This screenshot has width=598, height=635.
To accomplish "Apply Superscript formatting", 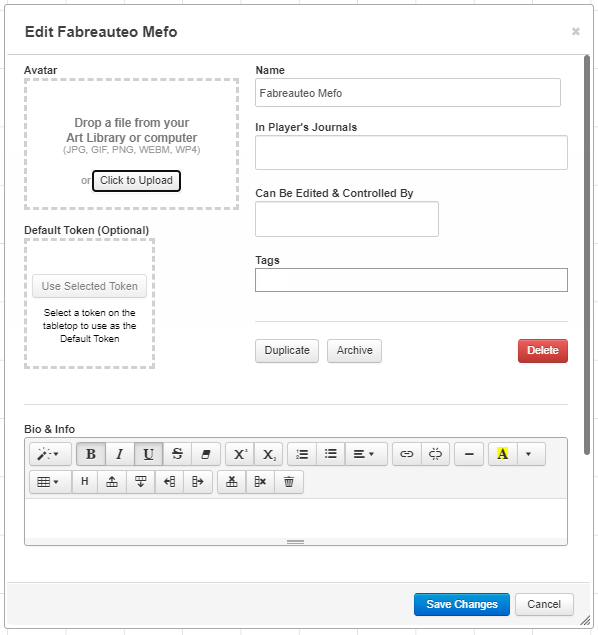I will pos(240,454).
